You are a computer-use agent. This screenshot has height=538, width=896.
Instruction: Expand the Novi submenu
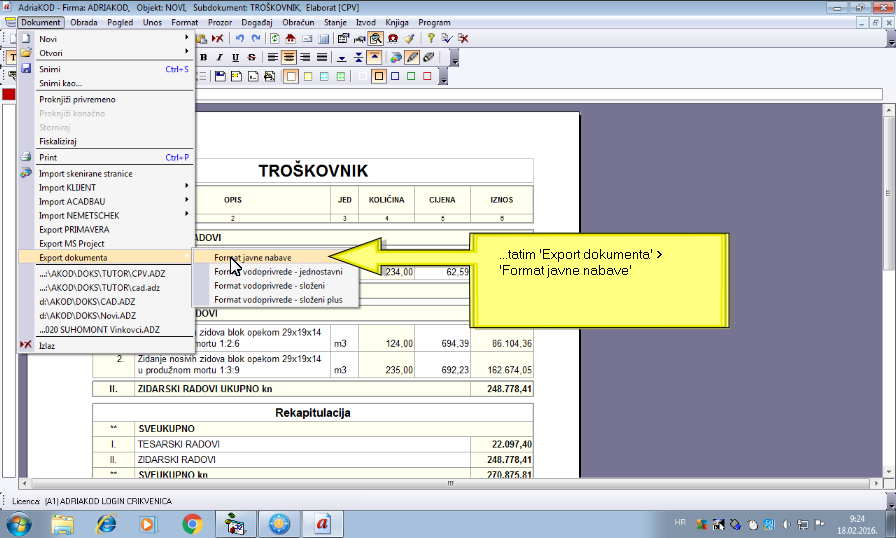click(106, 39)
